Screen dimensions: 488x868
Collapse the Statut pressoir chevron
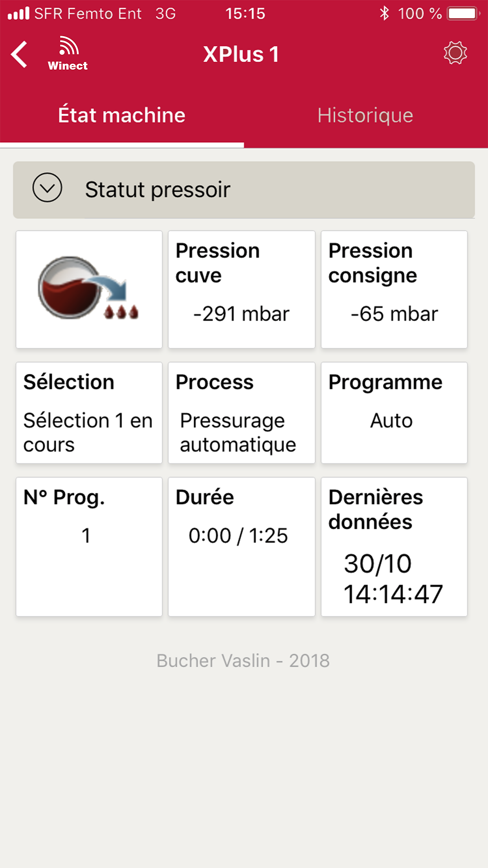(x=47, y=188)
